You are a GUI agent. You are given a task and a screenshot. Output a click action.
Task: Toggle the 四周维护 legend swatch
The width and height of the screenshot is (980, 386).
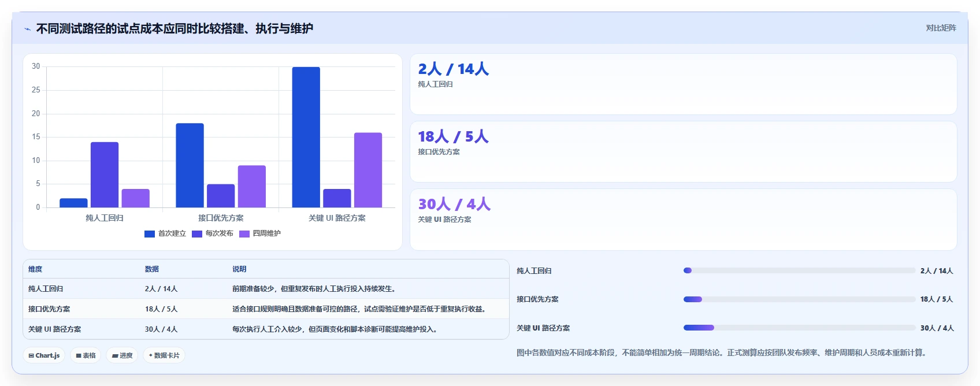(x=244, y=234)
